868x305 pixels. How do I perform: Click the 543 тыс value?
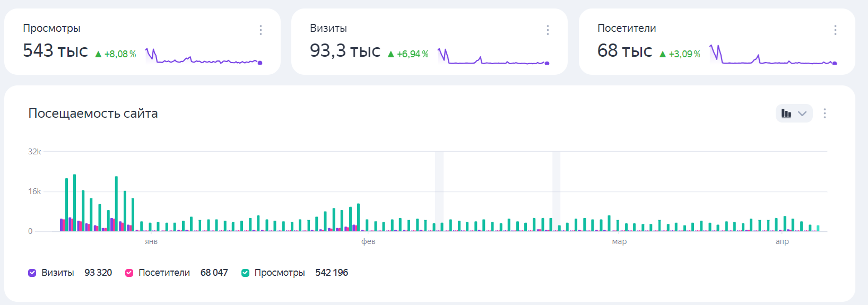pyautogui.click(x=55, y=51)
